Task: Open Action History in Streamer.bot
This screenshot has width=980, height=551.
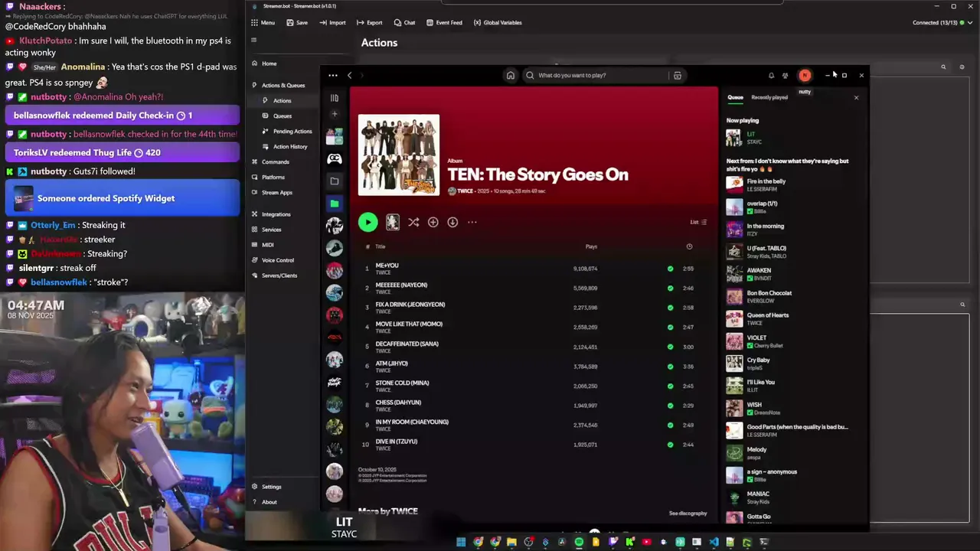Action: pyautogui.click(x=285, y=146)
